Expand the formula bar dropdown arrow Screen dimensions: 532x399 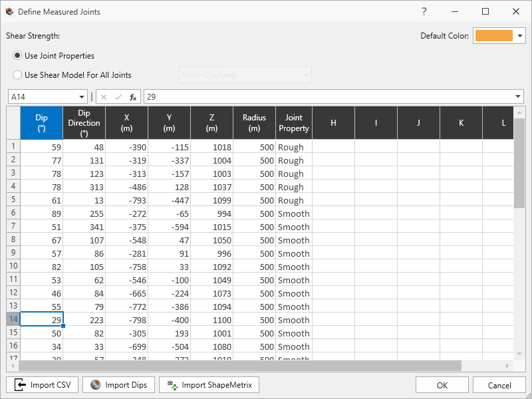click(x=518, y=97)
